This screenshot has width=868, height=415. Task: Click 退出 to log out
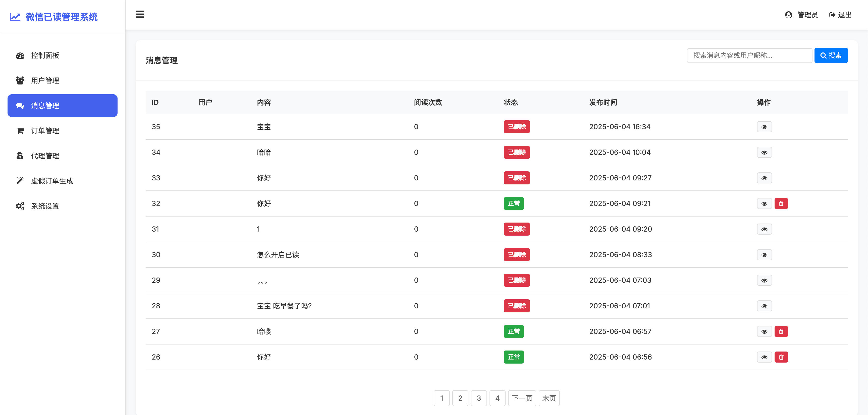click(840, 15)
